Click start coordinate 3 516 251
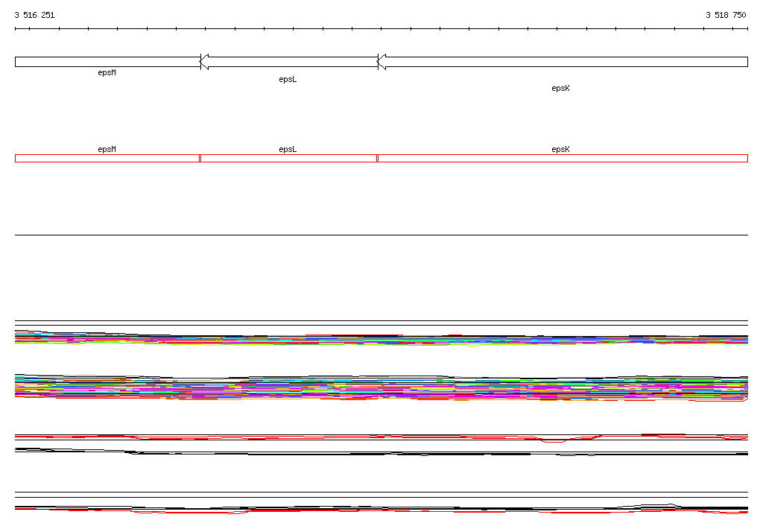763x532 pixels. 34,15
